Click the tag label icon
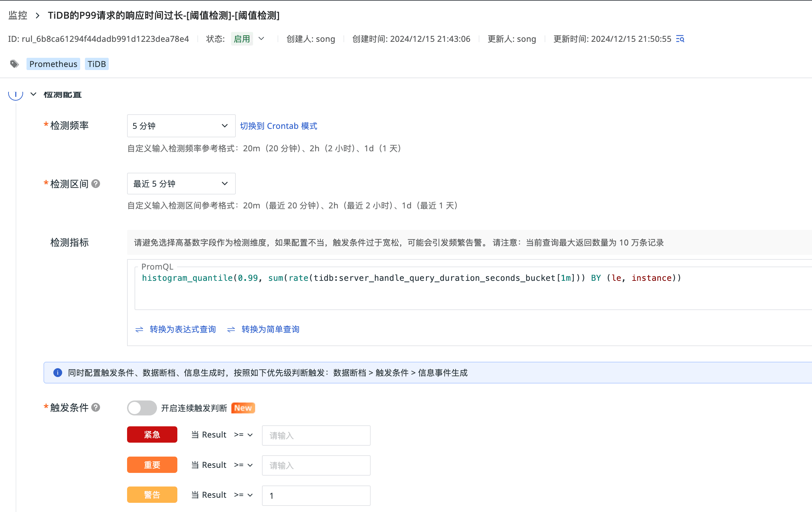 (x=14, y=64)
